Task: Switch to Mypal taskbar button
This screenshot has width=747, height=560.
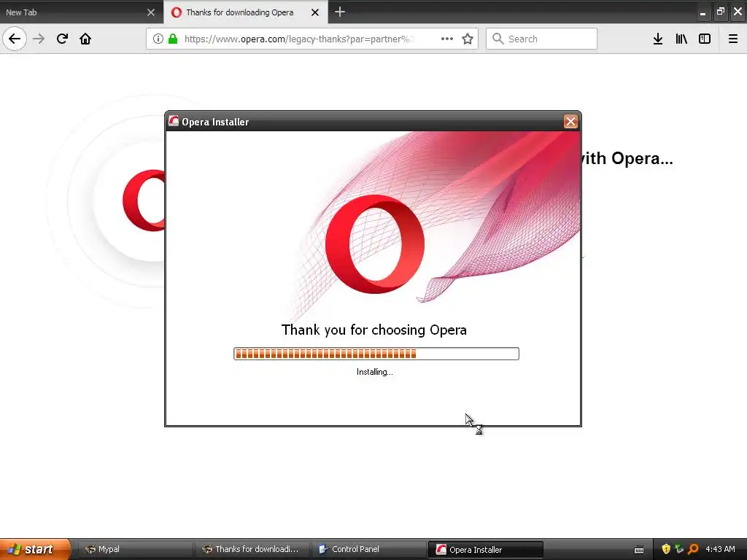Action: (136, 549)
